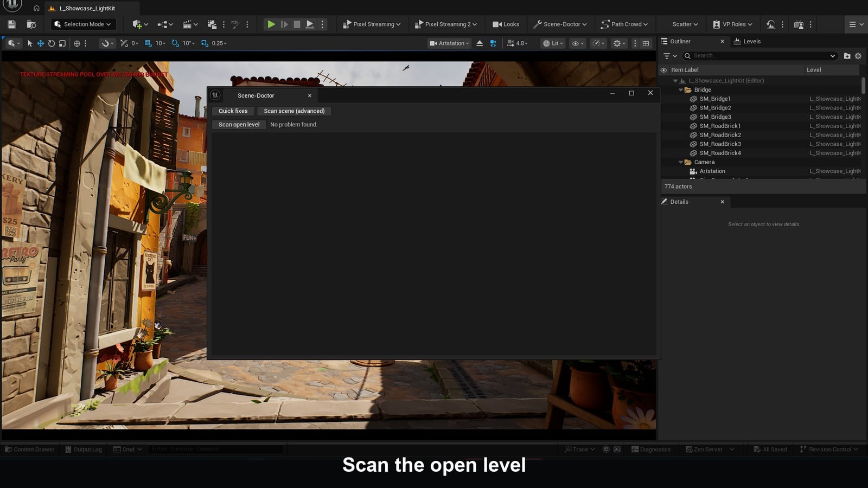Select the Rotate tool in the viewport toolbar

[x=52, y=43]
